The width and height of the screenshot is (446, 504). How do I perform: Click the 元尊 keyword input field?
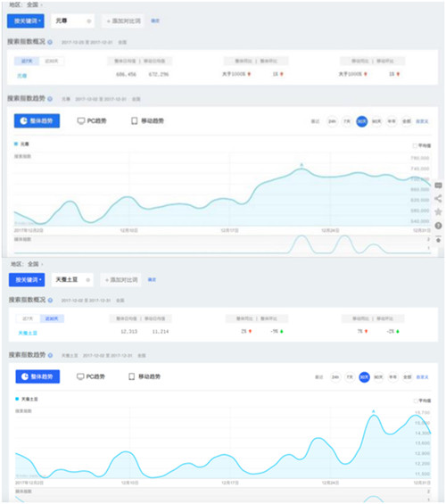coord(73,21)
